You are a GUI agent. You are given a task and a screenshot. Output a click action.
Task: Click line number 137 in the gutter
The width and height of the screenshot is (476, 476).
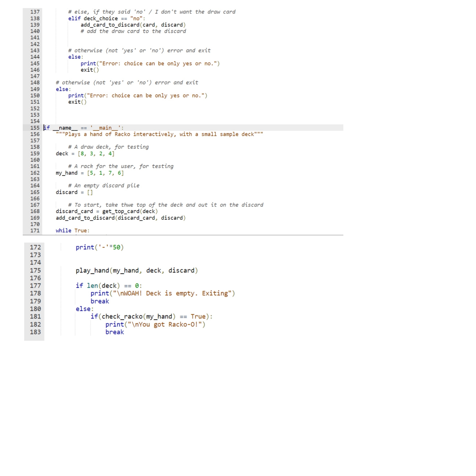point(35,12)
